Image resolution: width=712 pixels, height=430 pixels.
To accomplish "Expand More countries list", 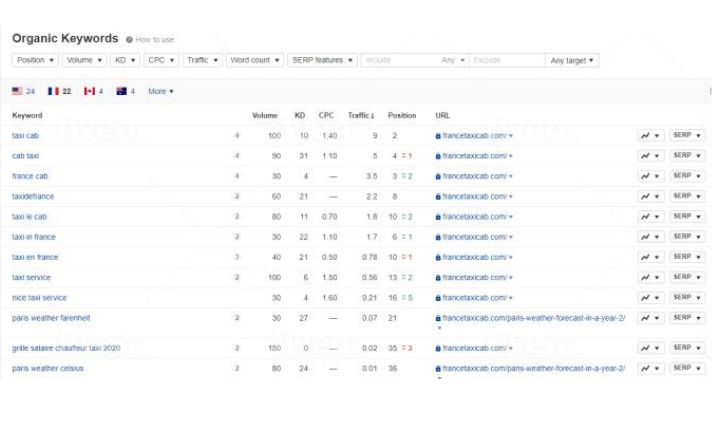I will pos(161,91).
